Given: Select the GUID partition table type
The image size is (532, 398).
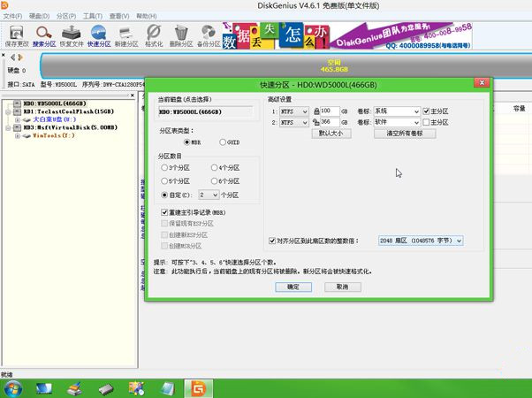Looking at the screenshot, I should [223, 142].
